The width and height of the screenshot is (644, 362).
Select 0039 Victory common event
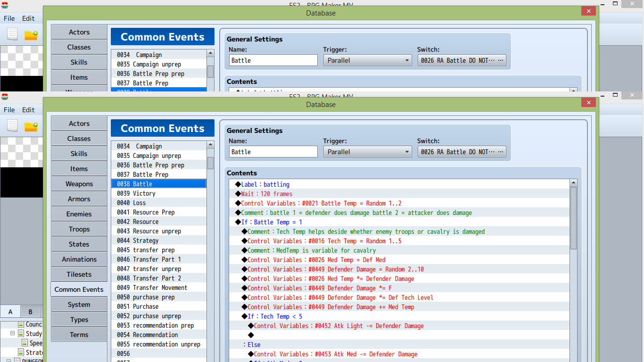tap(159, 193)
